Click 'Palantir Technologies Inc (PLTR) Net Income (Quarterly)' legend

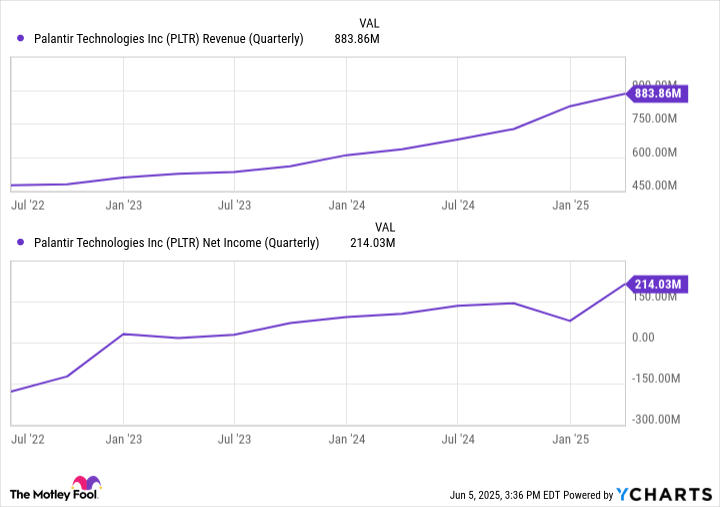(176, 242)
